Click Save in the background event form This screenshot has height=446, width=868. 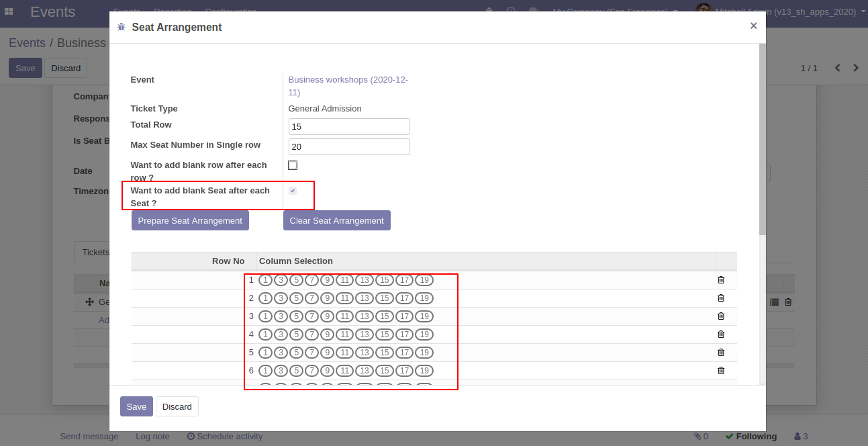click(26, 68)
